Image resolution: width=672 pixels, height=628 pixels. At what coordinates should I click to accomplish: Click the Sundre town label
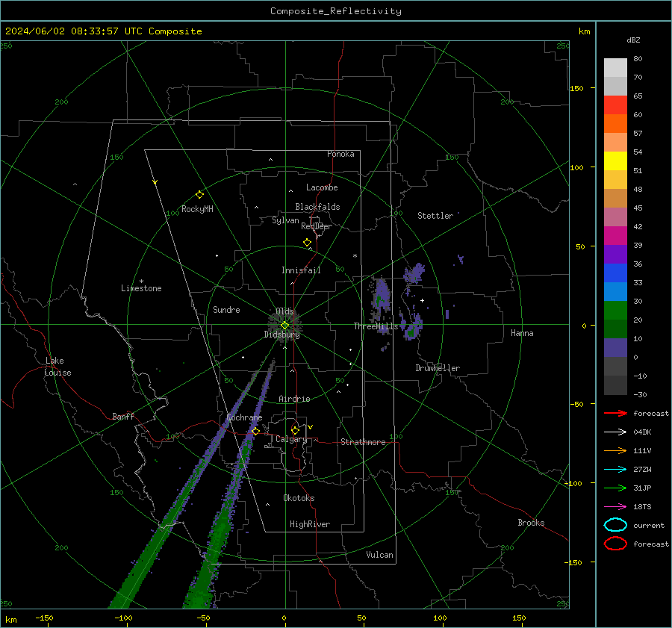pyautogui.click(x=226, y=310)
